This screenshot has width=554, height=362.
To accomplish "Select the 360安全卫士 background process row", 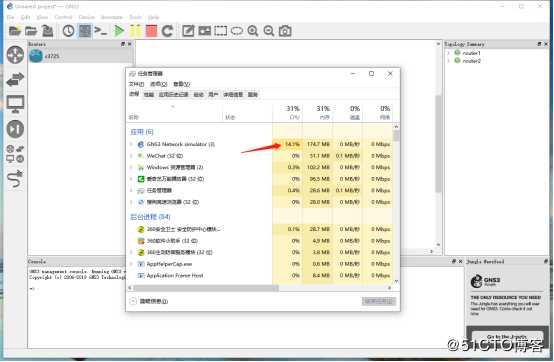I will click(260, 229).
